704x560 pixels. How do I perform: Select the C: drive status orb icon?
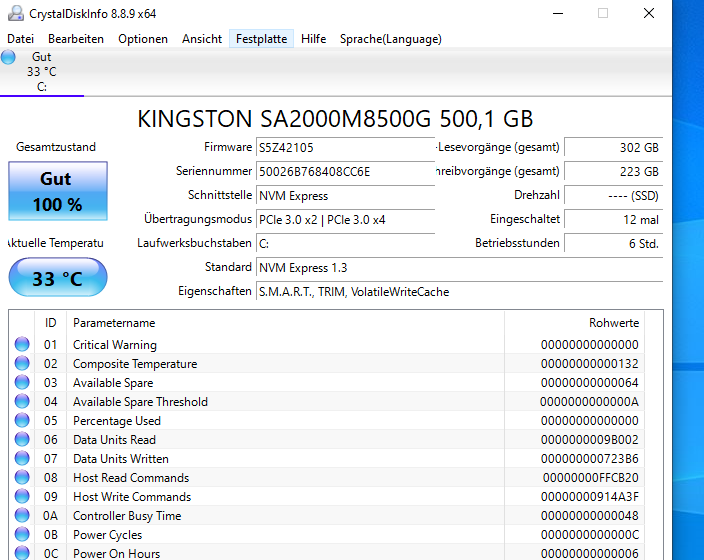click(x=8, y=57)
